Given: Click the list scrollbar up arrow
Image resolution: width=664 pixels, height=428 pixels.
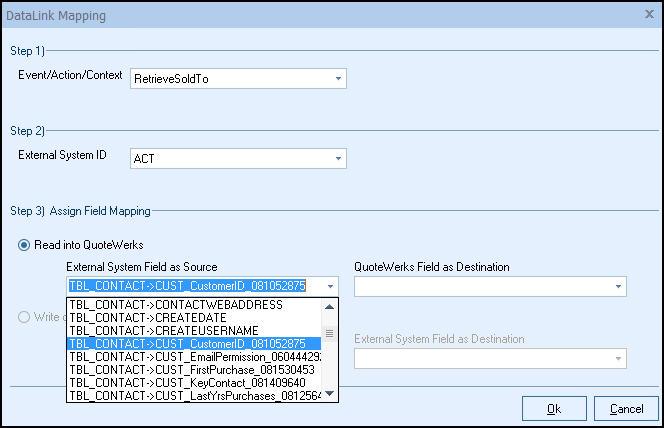Looking at the screenshot, I should [330, 304].
